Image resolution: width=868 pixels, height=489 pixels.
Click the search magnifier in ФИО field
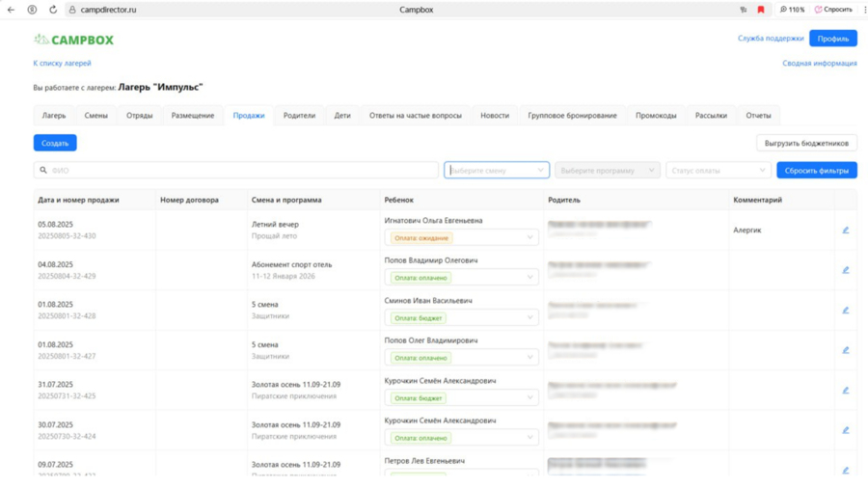click(x=43, y=171)
